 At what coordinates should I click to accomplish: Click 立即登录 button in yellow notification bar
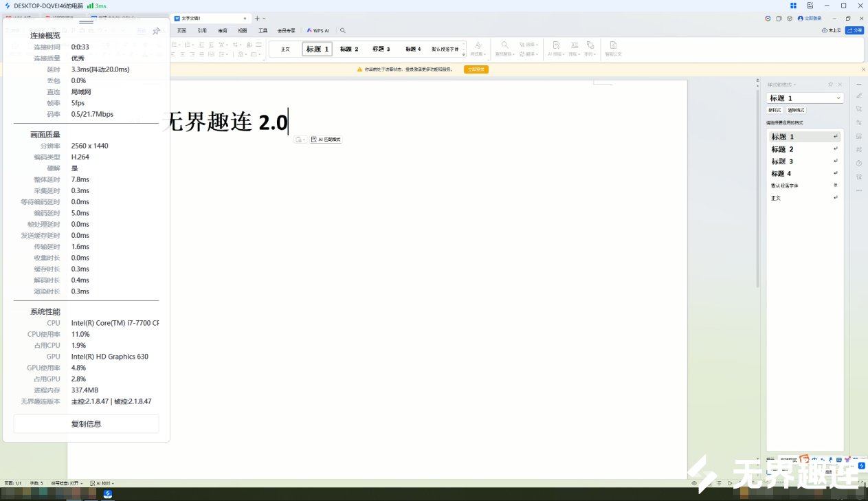click(x=476, y=69)
